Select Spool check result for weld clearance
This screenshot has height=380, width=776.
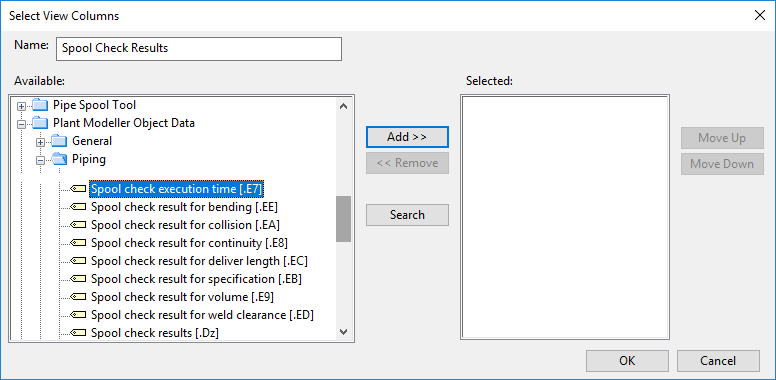[202, 315]
